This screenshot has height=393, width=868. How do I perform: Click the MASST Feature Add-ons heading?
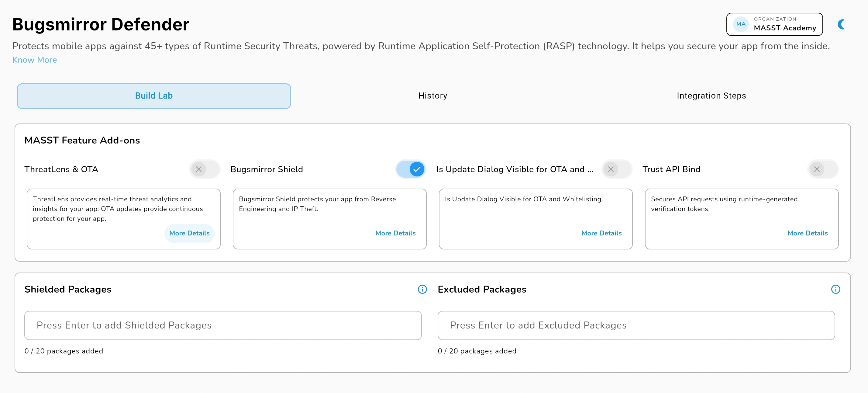click(82, 140)
